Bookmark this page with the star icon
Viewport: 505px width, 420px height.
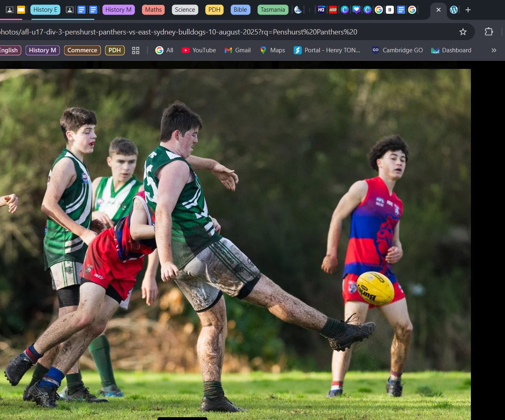coord(463,32)
